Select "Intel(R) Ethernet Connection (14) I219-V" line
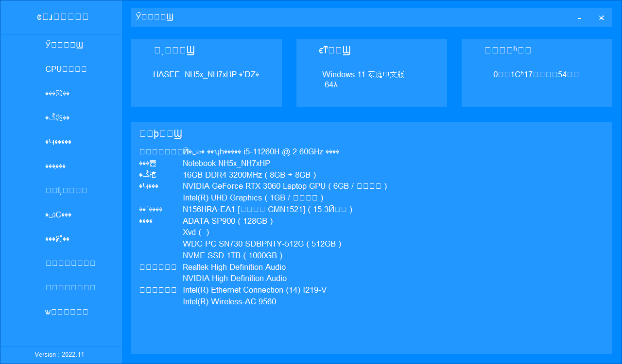622x364 pixels. click(x=255, y=290)
